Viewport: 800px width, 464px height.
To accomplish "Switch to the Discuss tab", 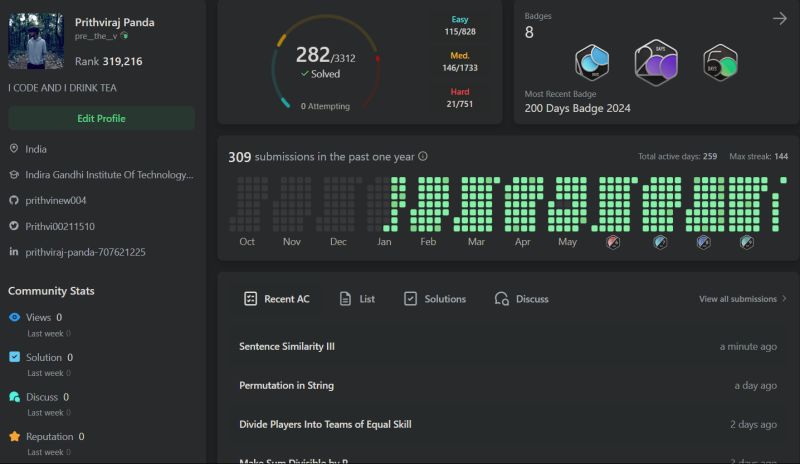I will tap(521, 299).
